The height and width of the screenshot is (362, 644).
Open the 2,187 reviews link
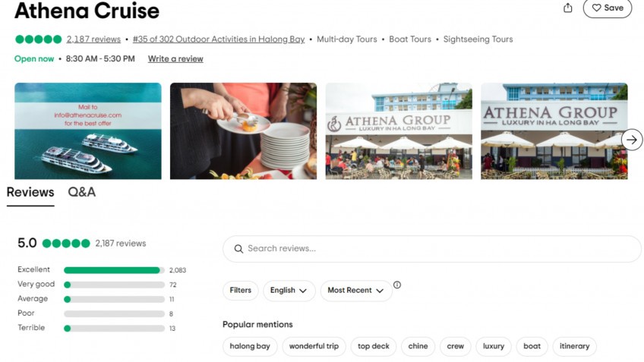click(x=93, y=39)
